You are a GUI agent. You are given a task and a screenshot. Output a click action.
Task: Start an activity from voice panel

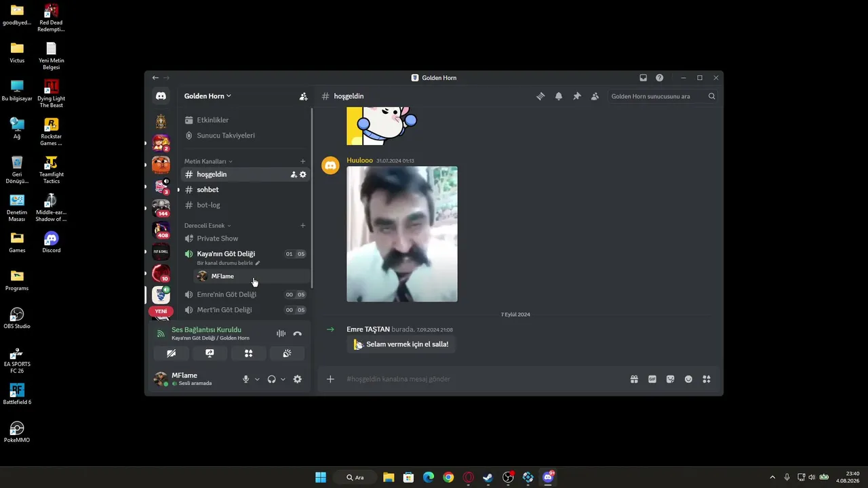tap(248, 353)
